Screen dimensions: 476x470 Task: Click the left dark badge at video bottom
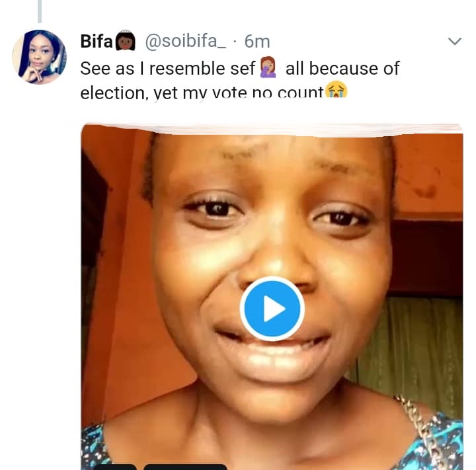[114, 467]
